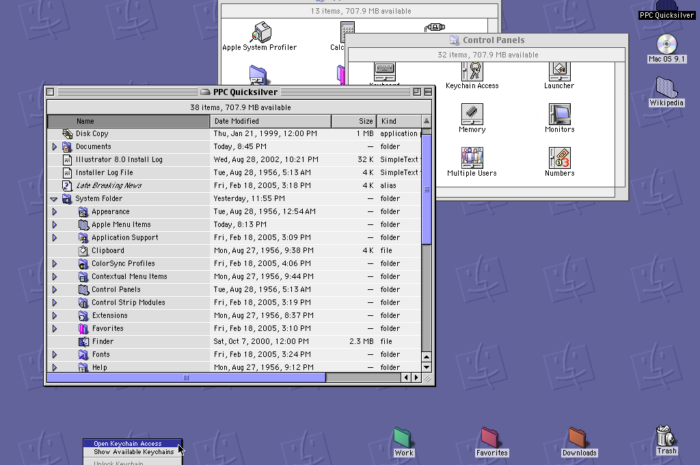700x465 pixels.
Task: Expand the Control Panels disclosure triangle
Action: pos(54,290)
